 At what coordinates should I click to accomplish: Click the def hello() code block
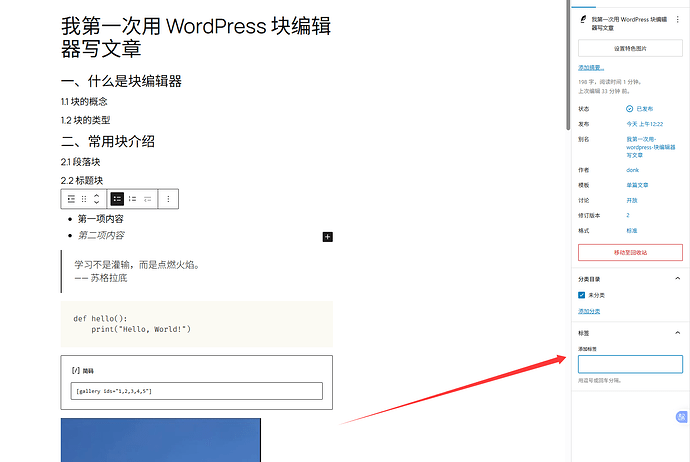pos(196,324)
